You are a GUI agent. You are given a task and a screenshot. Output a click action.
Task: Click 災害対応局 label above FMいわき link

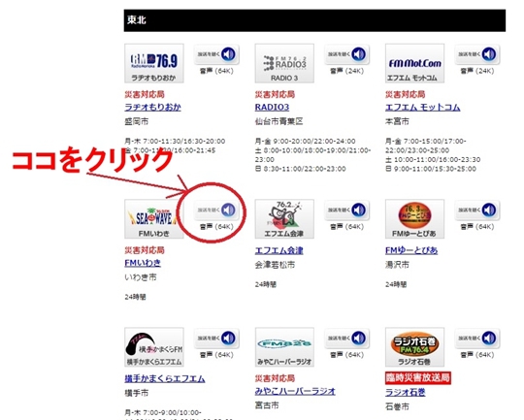point(145,250)
